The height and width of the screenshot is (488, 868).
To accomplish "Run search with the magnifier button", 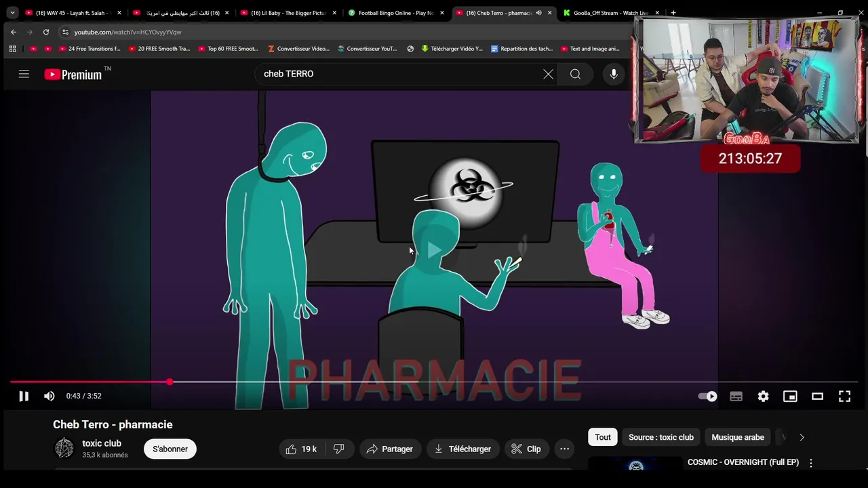I will pyautogui.click(x=575, y=74).
